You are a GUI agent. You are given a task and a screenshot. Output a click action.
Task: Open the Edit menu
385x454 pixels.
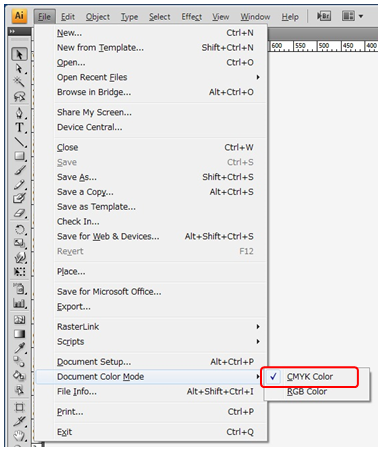pos(68,17)
